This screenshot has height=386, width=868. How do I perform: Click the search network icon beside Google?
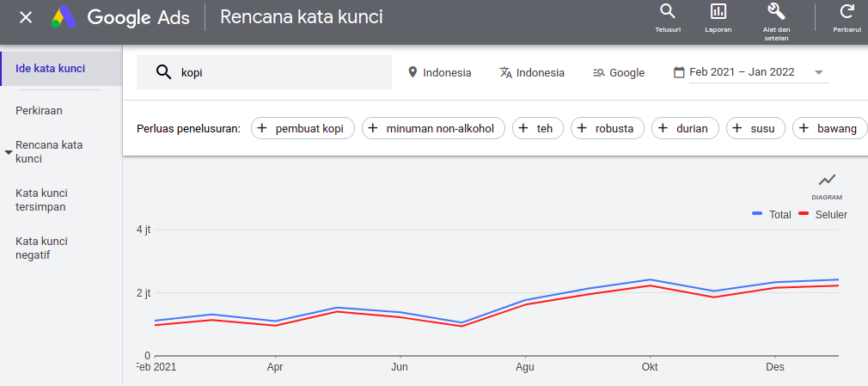[x=598, y=72]
